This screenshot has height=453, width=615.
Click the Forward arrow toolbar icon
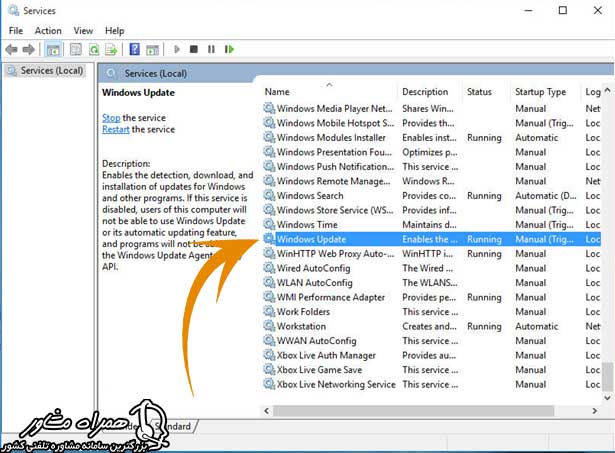click(x=28, y=49)
